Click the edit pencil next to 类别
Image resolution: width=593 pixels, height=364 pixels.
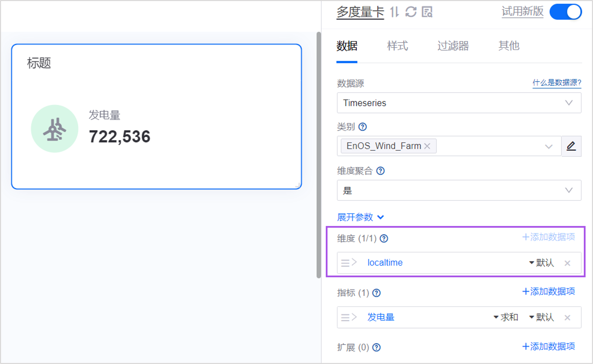point(571,146)
